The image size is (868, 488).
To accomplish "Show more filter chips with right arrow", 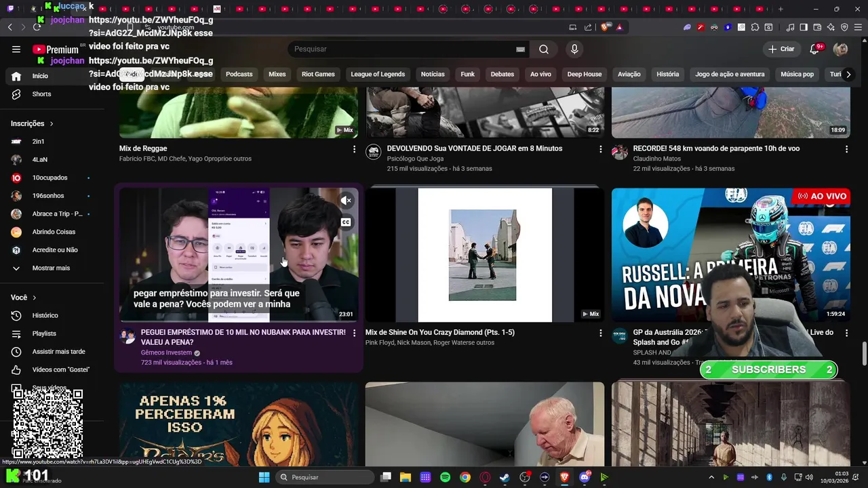I will [848, 75].
